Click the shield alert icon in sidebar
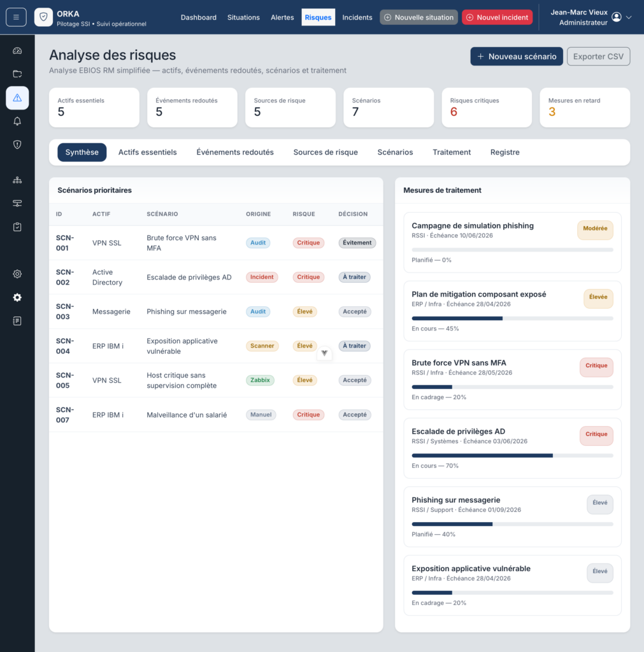The height and width of the screenshot is (652, 644). pyautogui.click(x=17, y=145)
